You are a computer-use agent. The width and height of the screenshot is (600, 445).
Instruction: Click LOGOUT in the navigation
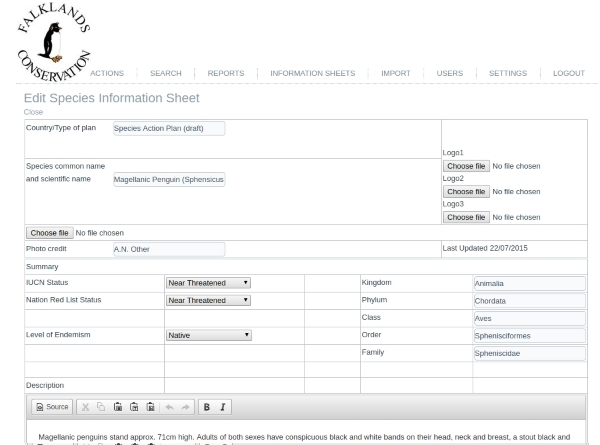569,73
